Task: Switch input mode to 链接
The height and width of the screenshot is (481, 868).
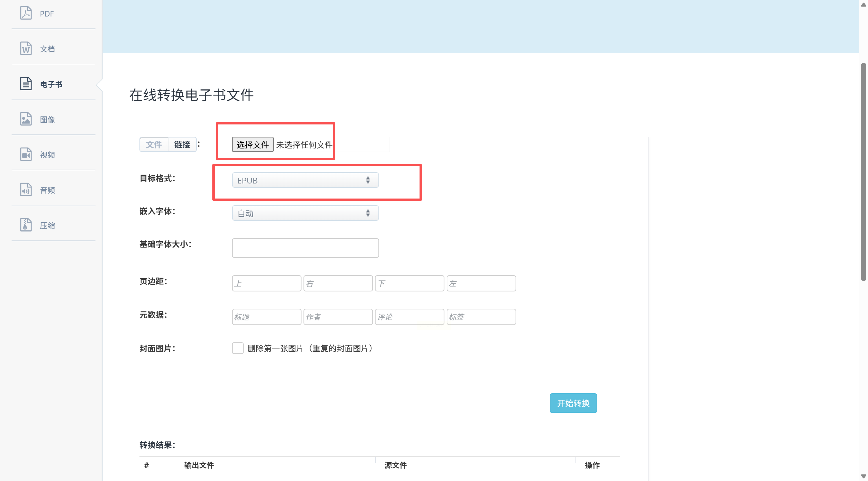Action: pos(182,145)
